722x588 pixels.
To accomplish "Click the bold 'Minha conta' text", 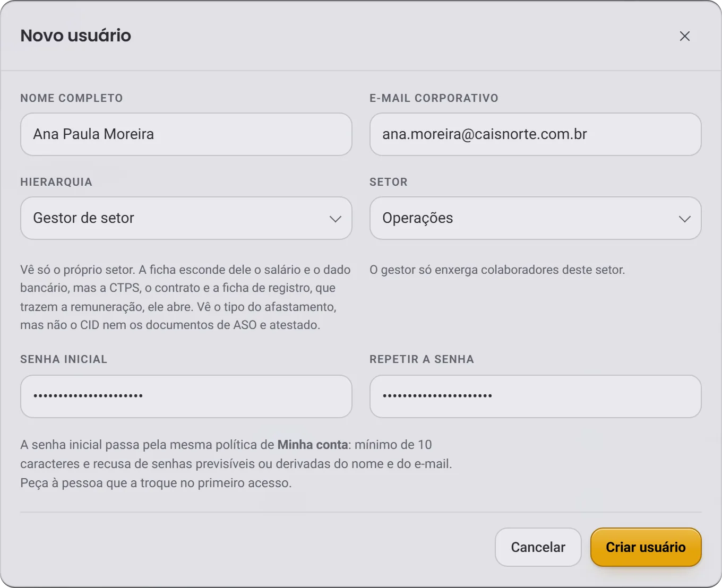I will pos(313,445).
